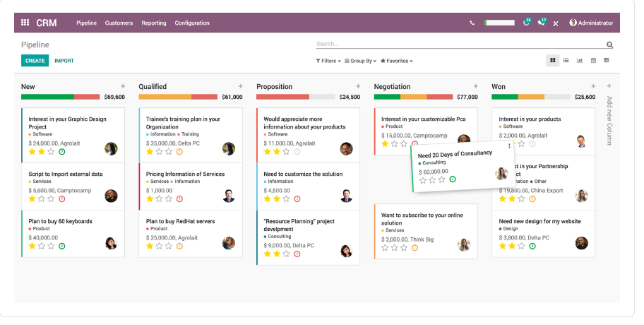Image resolution: width=644 pixels, height=325 pixels.
Task: Set third star on the Need new design for my website card
Action: point(521,246)
